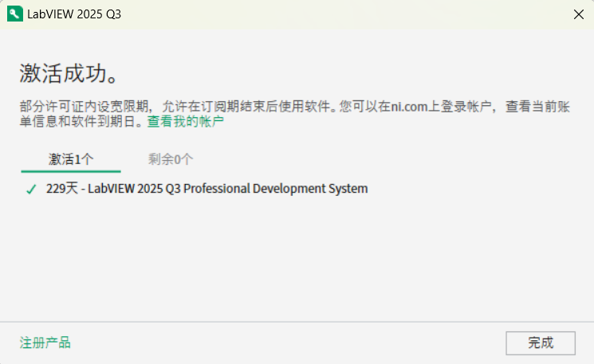Viewport: 594px width, 364px height.
Task: Click the green checkmark beside the license
Action: point(31,190)
